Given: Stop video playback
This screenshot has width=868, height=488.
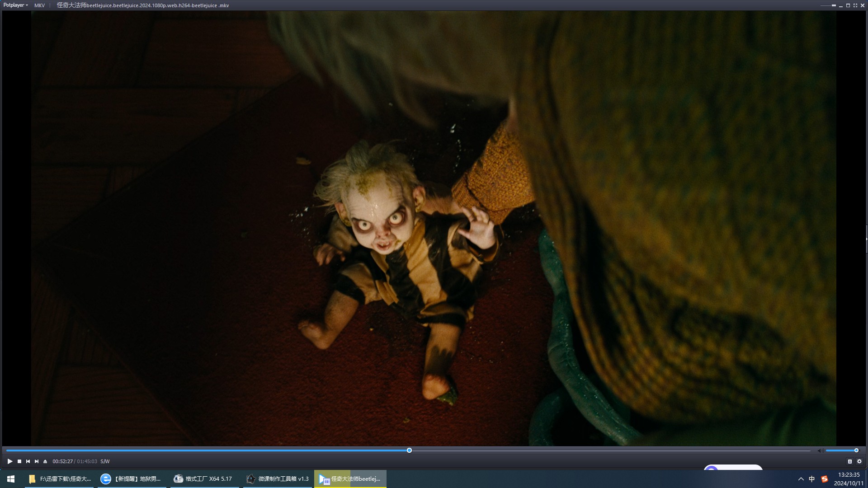Looking at the screenshot, I should tap(19, 461).
